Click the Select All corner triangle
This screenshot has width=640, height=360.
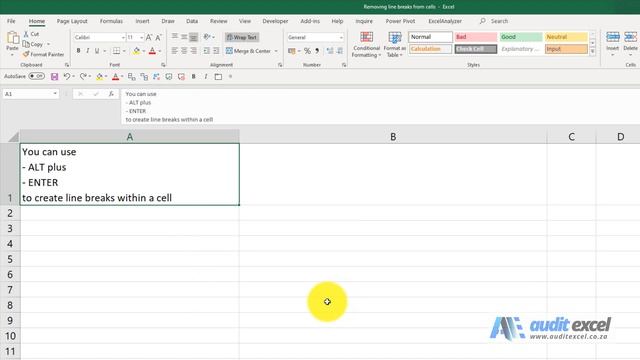13,137
